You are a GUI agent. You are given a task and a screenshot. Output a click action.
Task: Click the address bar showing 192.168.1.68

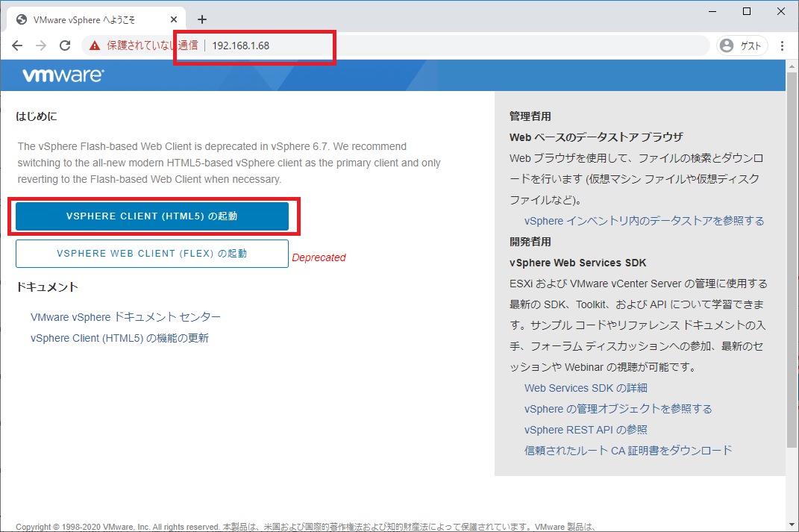click(x=395, y=46)
